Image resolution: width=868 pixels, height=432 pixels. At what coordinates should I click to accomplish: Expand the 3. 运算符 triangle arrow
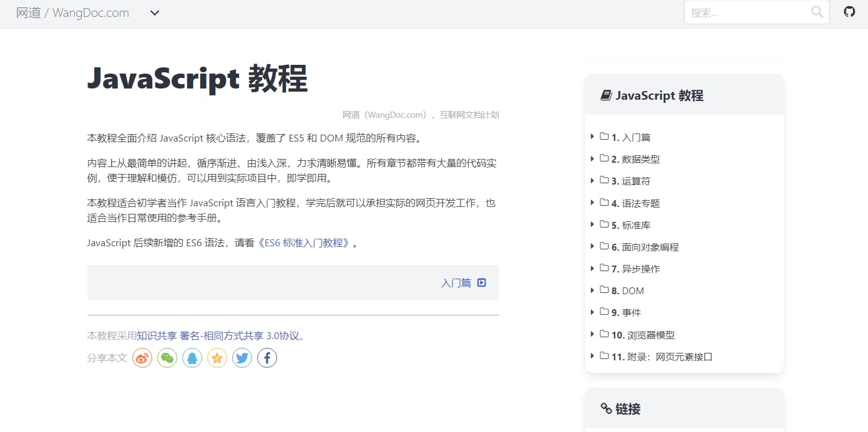point(592,180)
